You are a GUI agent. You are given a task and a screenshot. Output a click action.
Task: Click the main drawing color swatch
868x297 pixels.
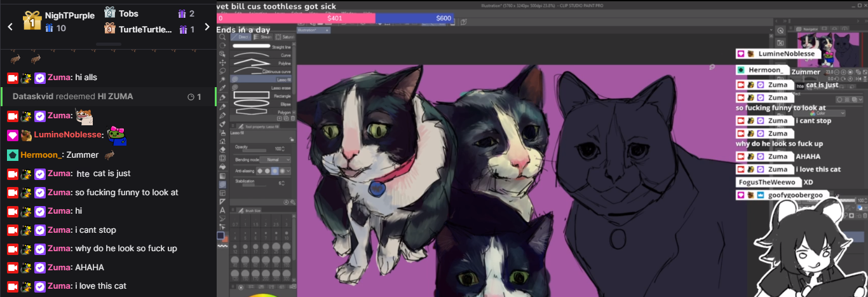pos(220,235)
